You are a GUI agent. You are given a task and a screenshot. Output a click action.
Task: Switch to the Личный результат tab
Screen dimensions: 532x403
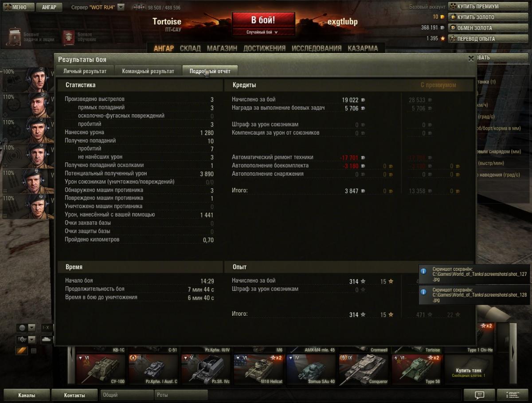coord(85,71)
